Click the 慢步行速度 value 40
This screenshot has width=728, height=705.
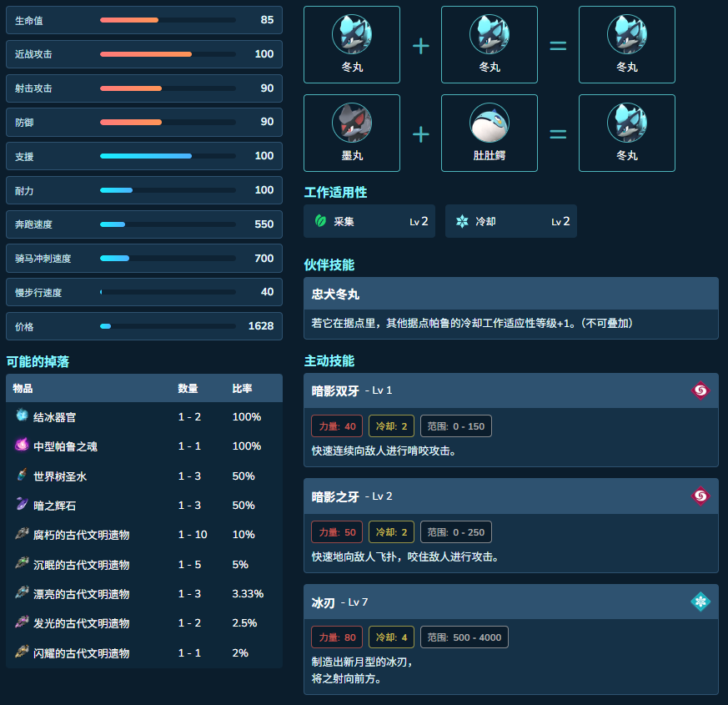[267, 292]
